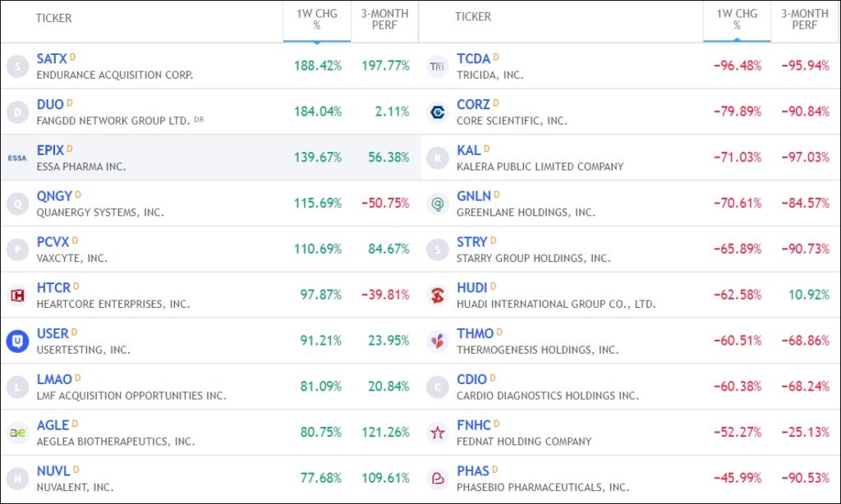Viewport: 841px width, 504px height.
Task: Click the Tricida TRI logo icon
Action: tap(437, 66)
